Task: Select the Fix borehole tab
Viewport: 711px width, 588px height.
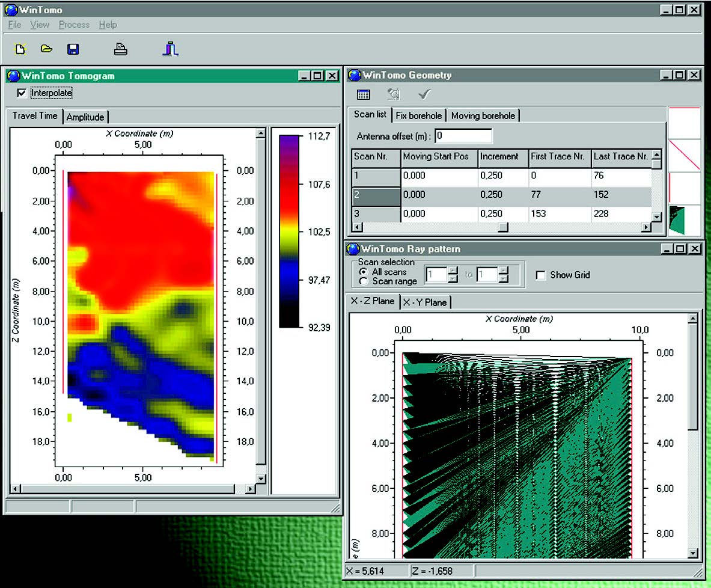Action: click(418, 115)
